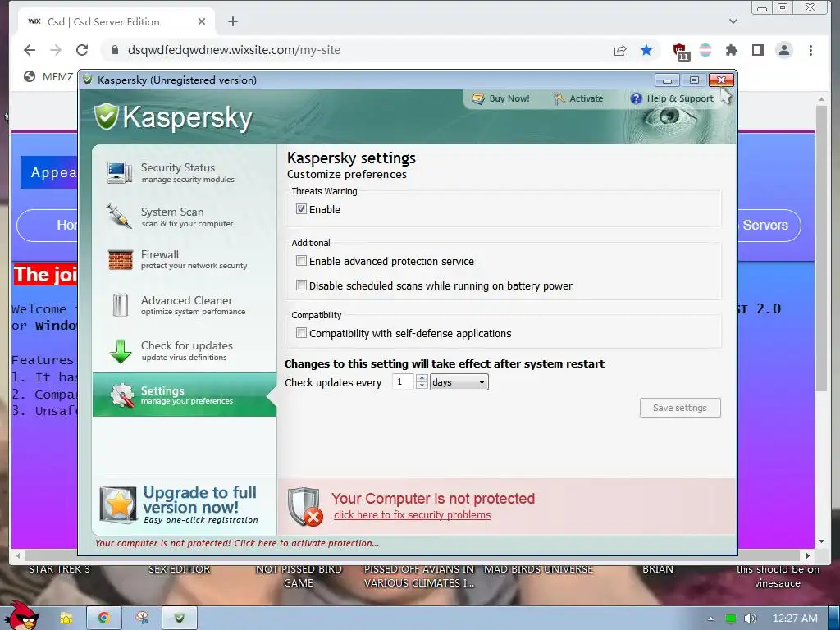
Task: Click the Settings gear icon in sidebar
Action: 121,395
